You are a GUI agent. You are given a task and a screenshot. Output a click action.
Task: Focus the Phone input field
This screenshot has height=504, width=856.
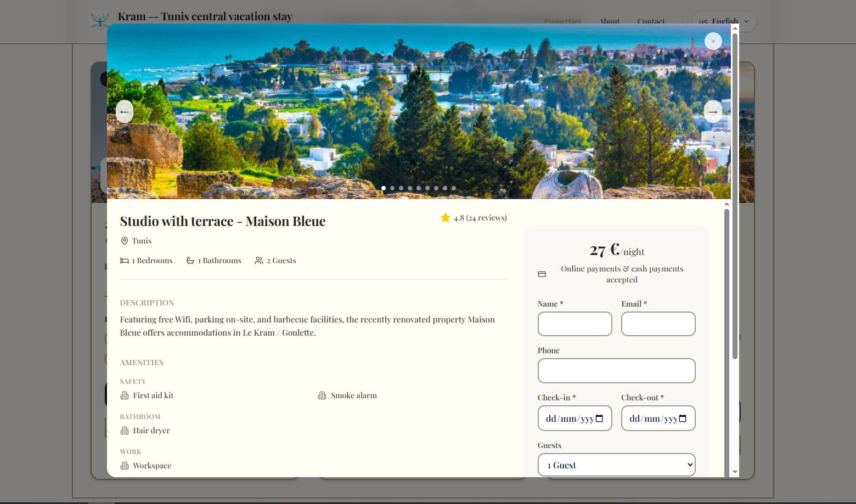(617, 371)
